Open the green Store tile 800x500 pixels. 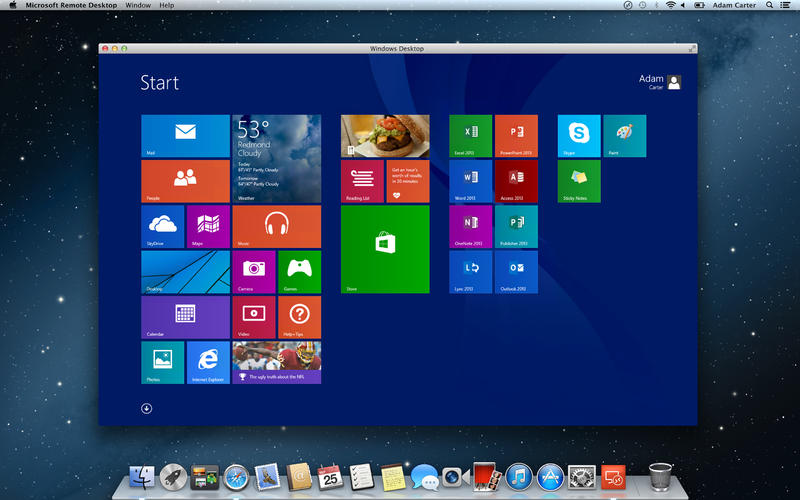[x=385, y=249]
